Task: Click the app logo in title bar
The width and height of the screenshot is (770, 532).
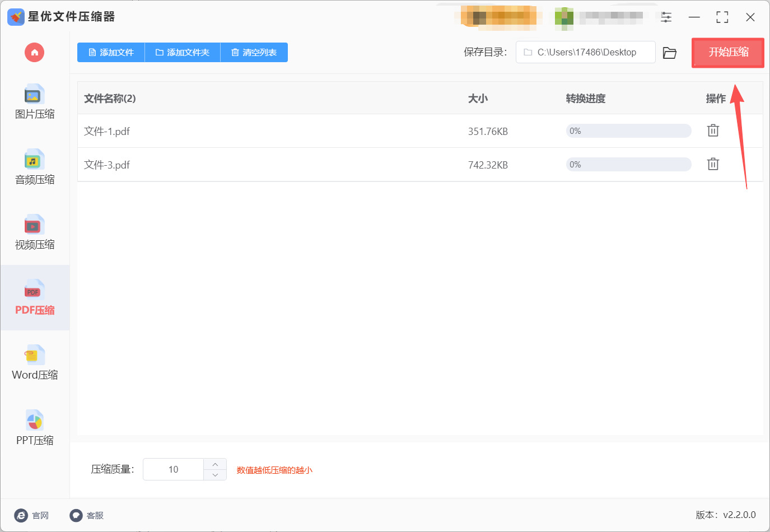Action: 16,17
